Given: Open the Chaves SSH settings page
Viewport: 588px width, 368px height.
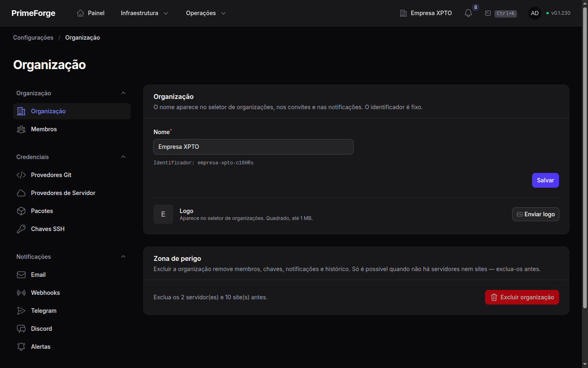Looking at the screenshot, I should point(72,229).
